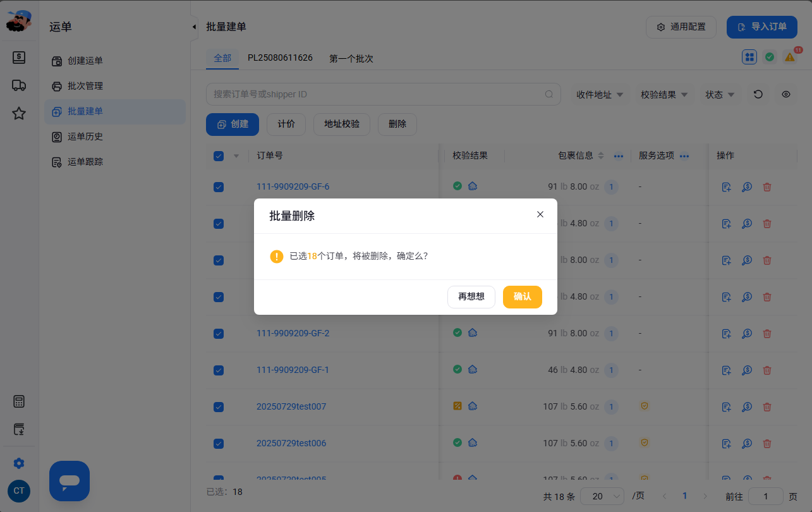
Task: Open the page size dropdown showing 20
Action: [602, 496]
